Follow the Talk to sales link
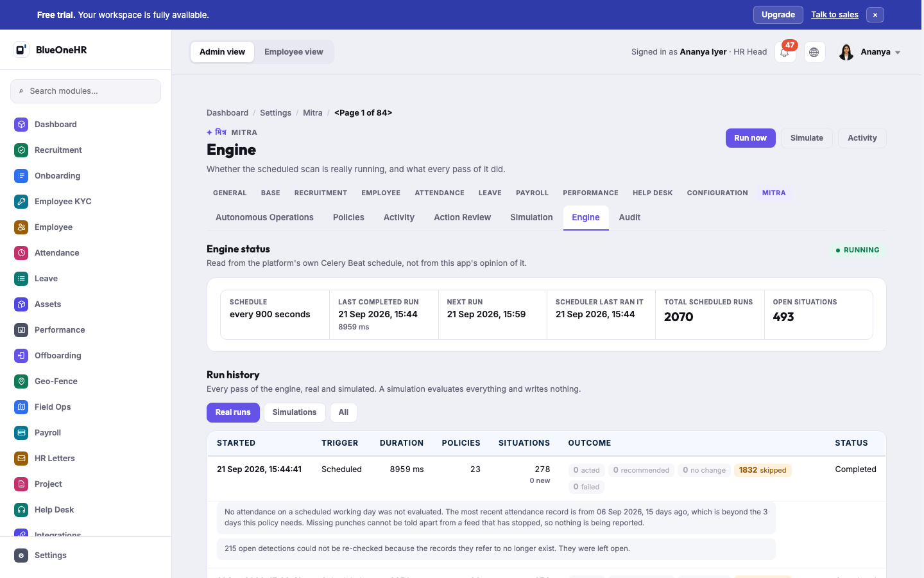The image size is (924, 578). pos(834,15)
